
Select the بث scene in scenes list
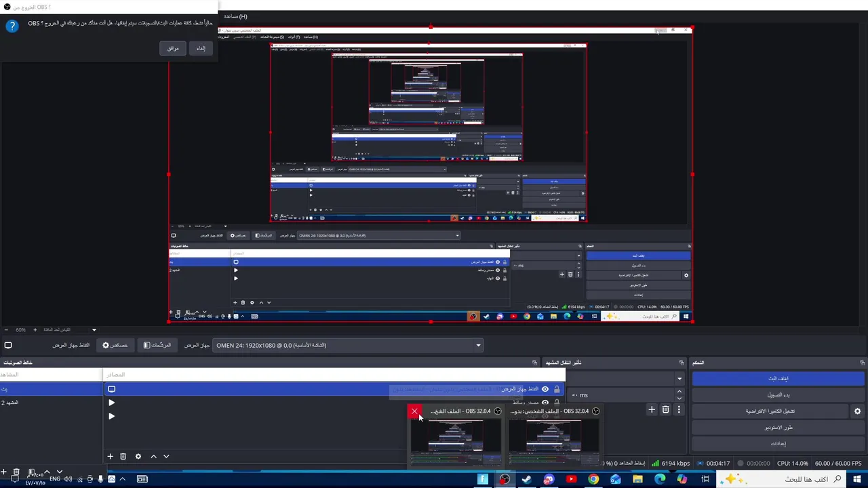click(x=51, y=389)
